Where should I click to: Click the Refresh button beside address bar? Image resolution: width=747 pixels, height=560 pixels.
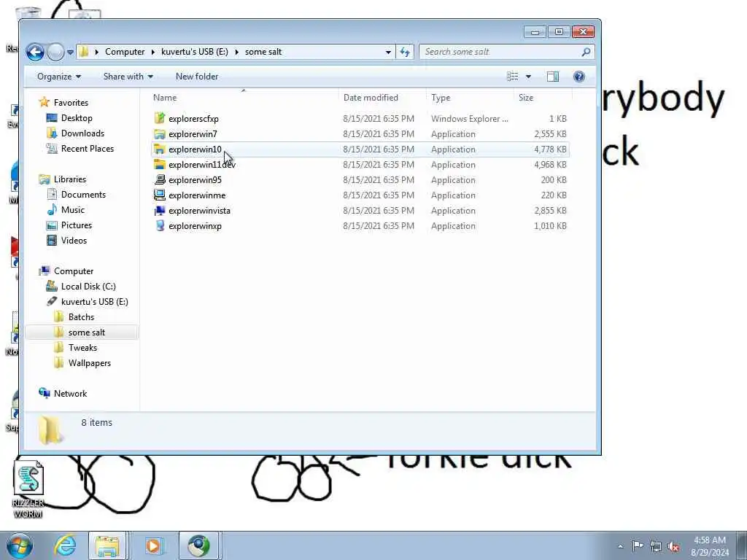point(405,52)
